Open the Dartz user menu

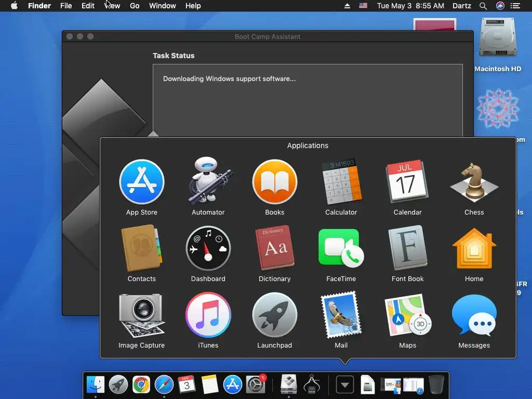coord(462,6)
